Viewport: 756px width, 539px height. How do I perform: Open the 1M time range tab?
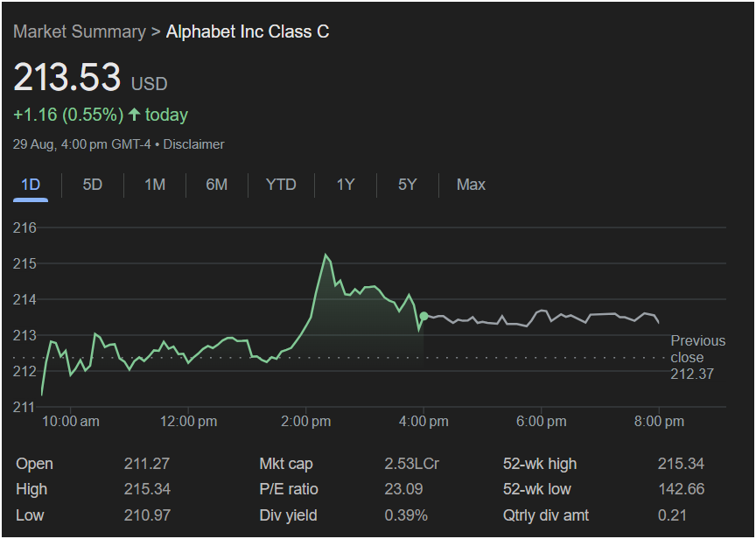(x=155, y=185)
